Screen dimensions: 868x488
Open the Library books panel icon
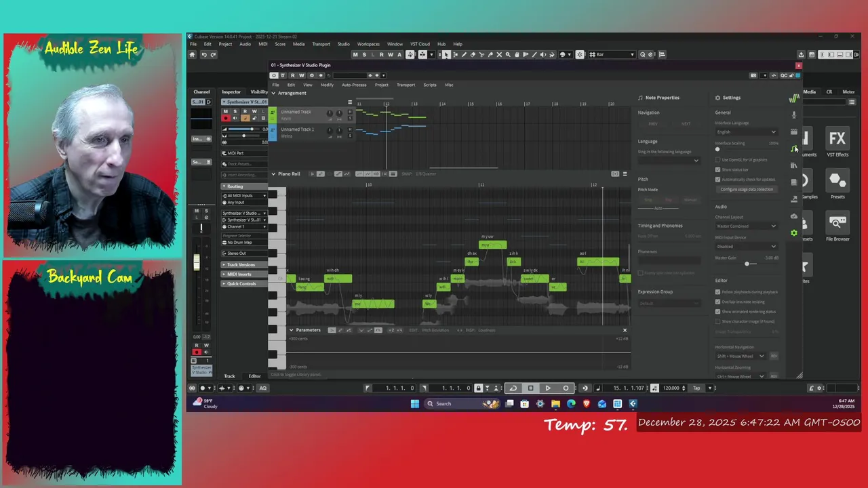click(x=794, y=165)
